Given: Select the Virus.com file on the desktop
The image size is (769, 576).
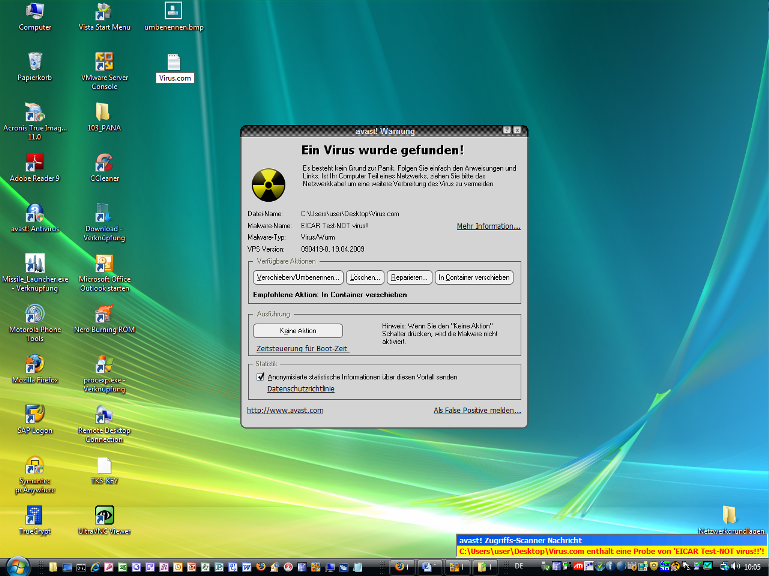Looking at the screenshot, I should coord(175,68).
